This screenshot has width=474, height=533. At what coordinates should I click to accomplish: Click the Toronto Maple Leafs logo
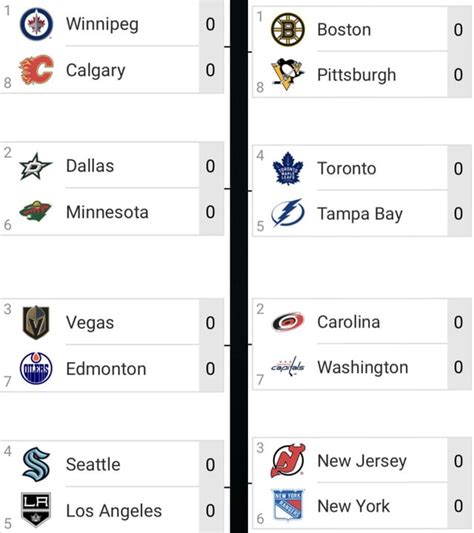(x=288, y=168)
